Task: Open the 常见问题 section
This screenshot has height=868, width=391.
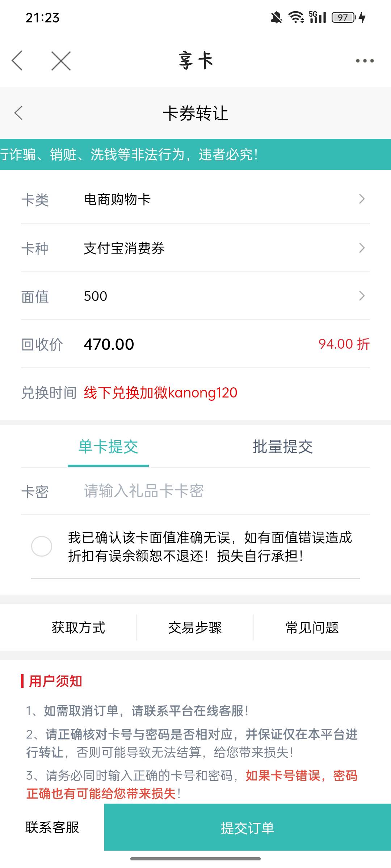Action: coord(312,627)
